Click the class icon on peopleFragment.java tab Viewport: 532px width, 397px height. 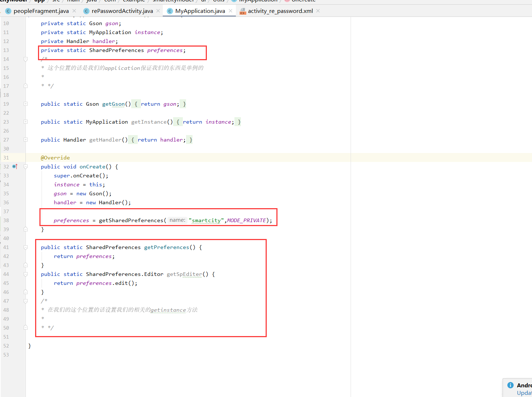(8, 11)
